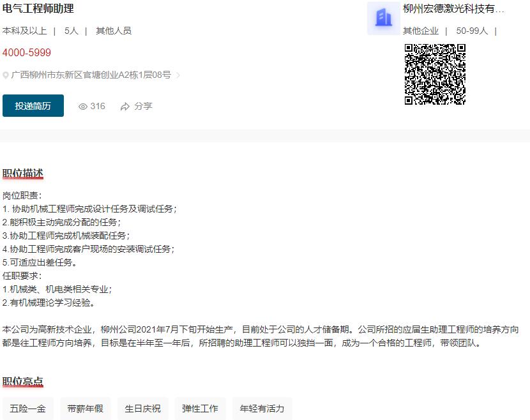Click line 1. 协助机械工程师完成设计任务及调试任务

click(89, 209)
